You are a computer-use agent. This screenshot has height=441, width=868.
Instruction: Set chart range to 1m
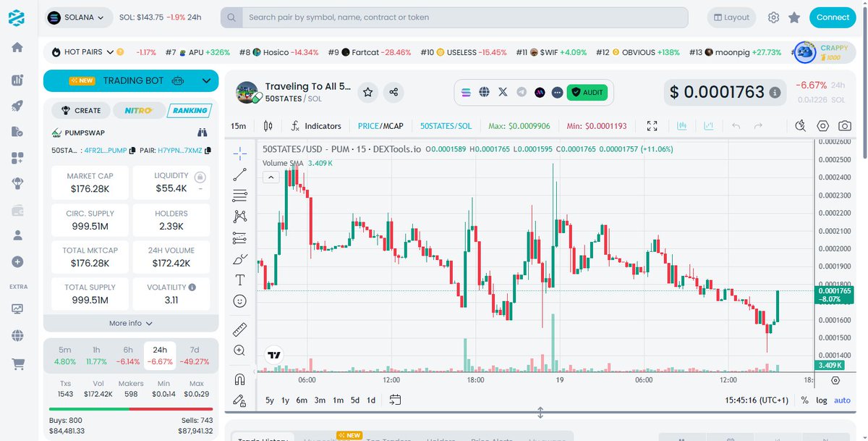click(x=338, y=400)
